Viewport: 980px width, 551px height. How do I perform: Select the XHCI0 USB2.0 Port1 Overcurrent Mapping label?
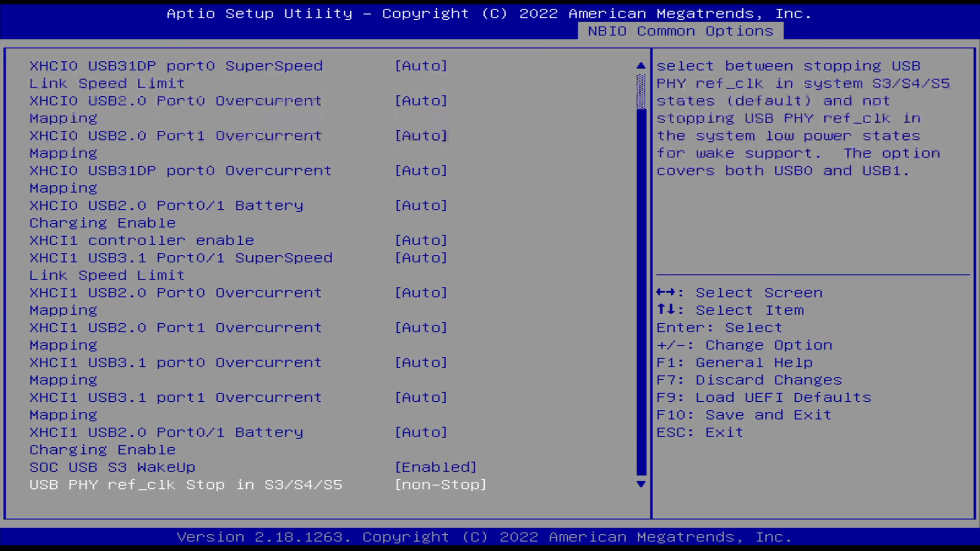pos(176,144)
